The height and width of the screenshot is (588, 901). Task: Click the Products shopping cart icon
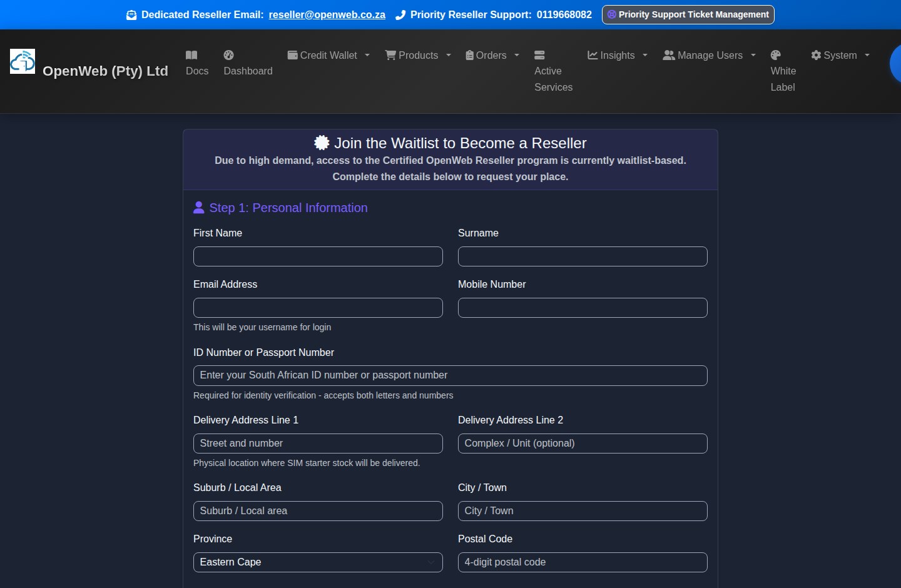[x=390, y=55]
